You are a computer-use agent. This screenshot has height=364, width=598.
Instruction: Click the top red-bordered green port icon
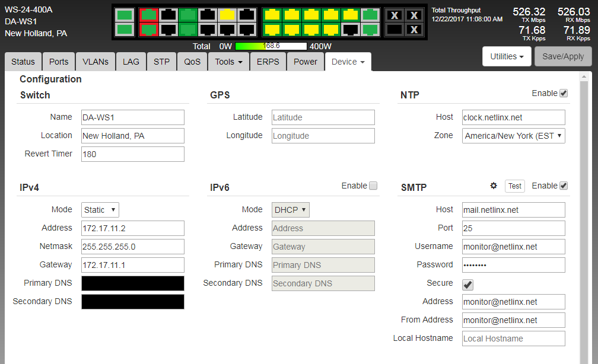[x=148, y=15]
